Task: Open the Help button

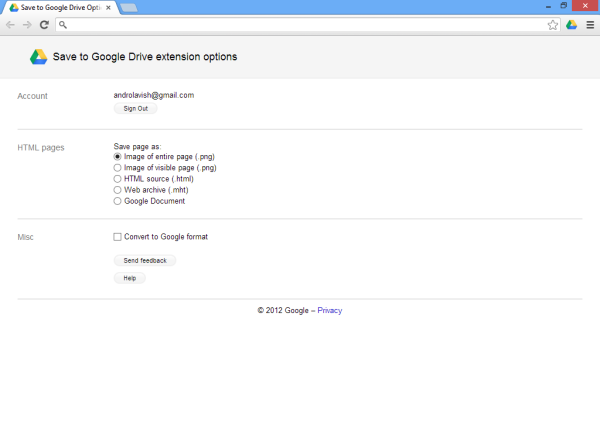Action: (x=130, y=278)
